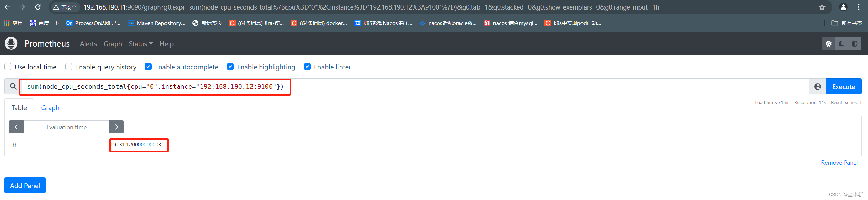Switch to the dark theme moon icon
This screenshot has height=200, width=868.
(x=841, y=43)
